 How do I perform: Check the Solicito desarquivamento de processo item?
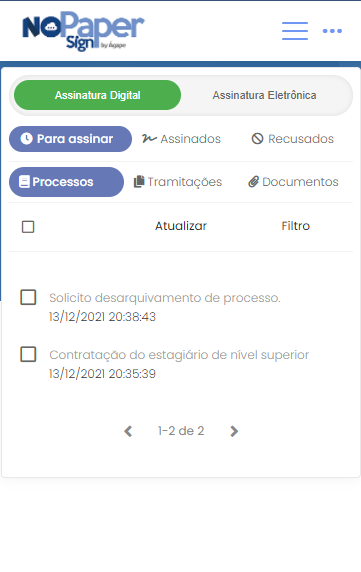tap(28, 297)
